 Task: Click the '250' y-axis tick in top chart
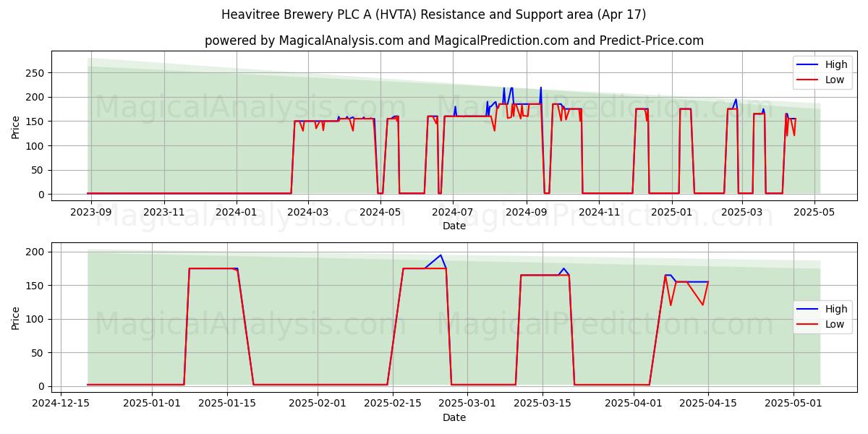pos(36,73)
